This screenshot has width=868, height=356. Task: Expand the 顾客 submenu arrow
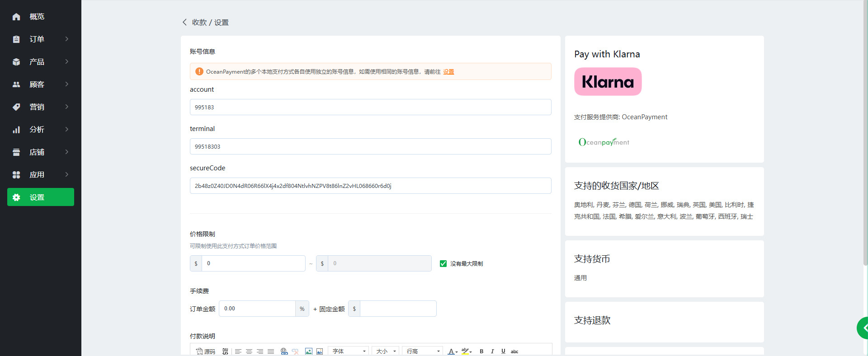67,84
